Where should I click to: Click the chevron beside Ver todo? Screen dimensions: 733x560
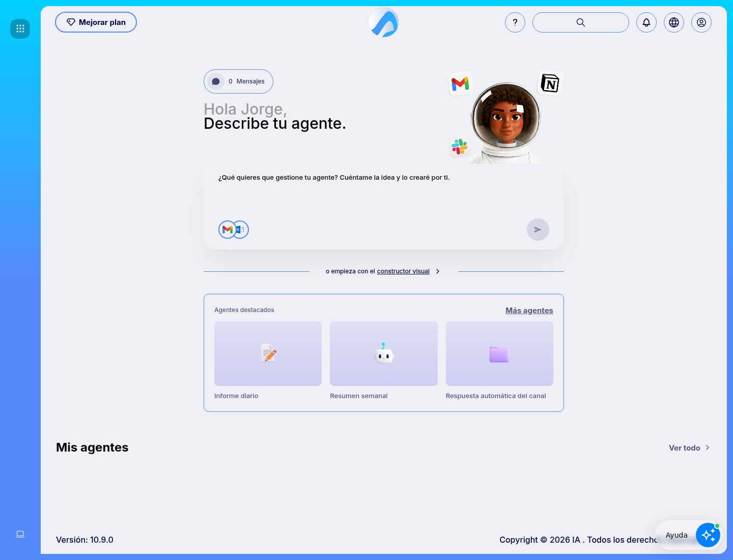pos(708,448)
